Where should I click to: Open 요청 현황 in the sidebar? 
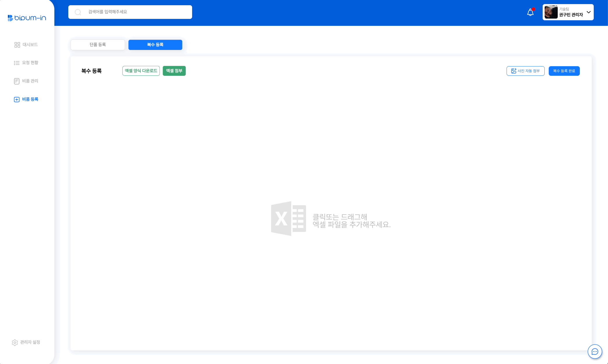click(x=26, y=63)
